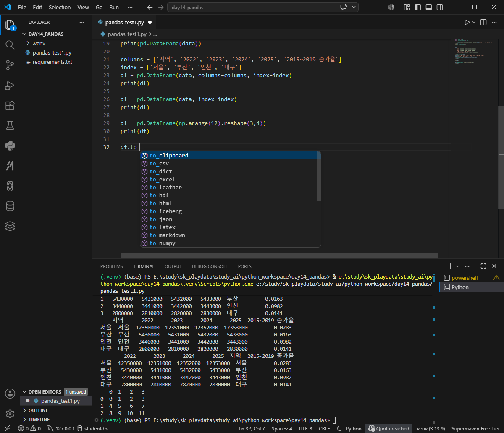Go back using navigation arrow
Image resolution: width=504 pixels, height=433 pixels.
point(150,7)
